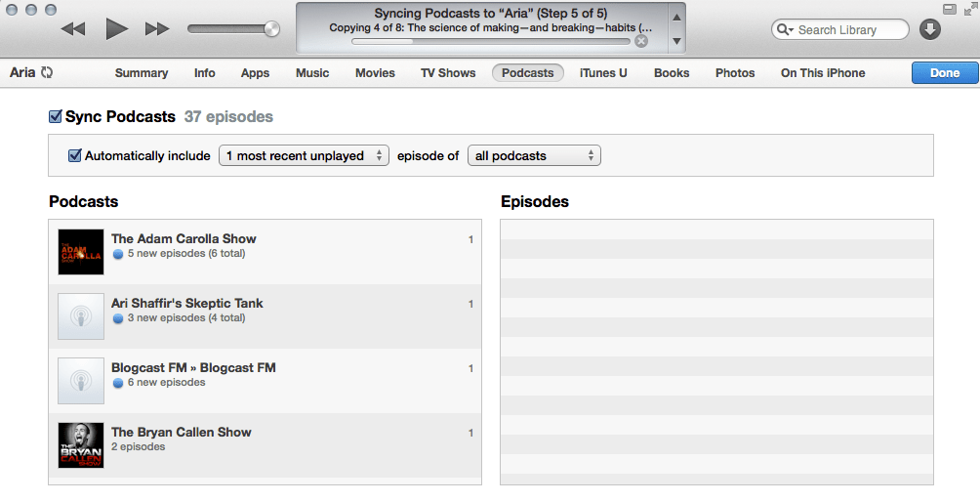Select The Adam Carolla Show title

coord(184,239)
